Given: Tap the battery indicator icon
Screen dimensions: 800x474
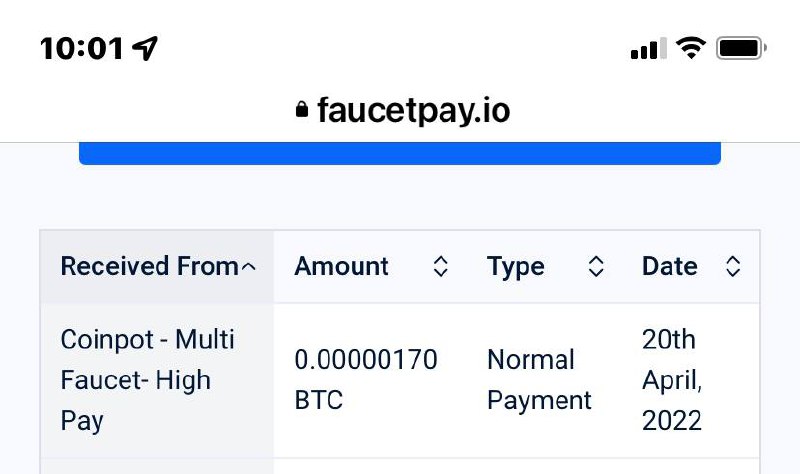Looking at the screenshot, I should point(741,47).
